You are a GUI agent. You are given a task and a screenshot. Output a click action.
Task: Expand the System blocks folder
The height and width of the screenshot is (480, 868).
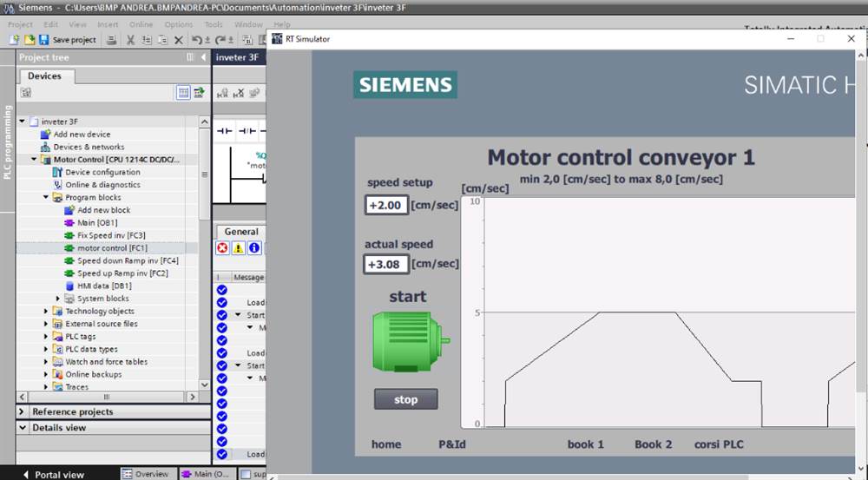coord(58,299)
